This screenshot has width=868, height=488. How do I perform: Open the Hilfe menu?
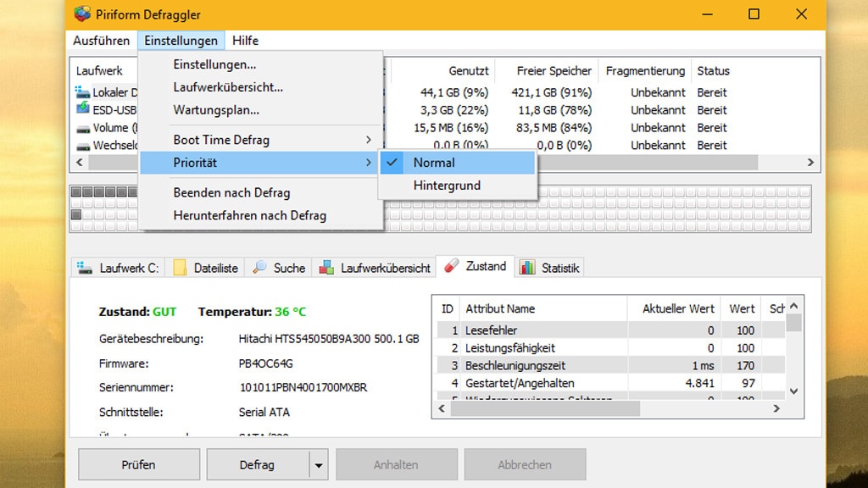[x=245, y=41]
